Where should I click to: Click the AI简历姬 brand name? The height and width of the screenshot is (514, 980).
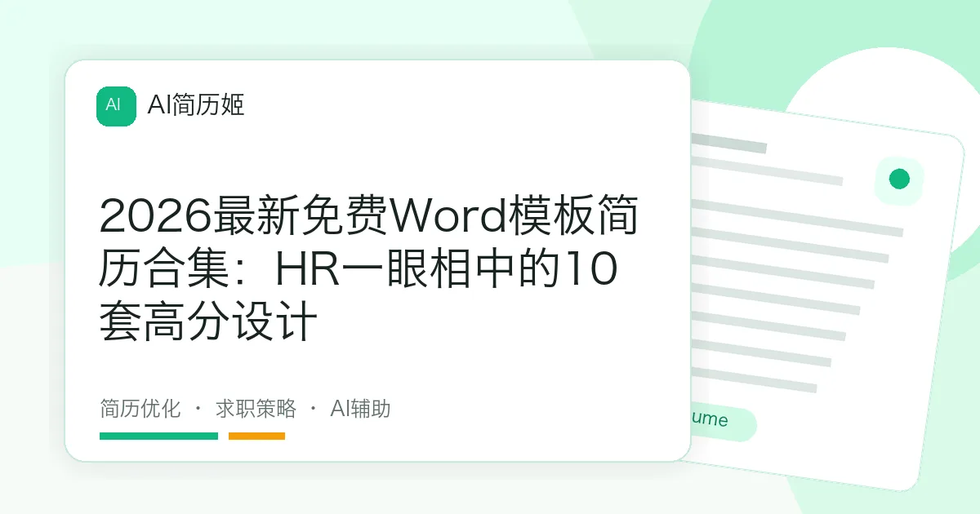[195, 105]
